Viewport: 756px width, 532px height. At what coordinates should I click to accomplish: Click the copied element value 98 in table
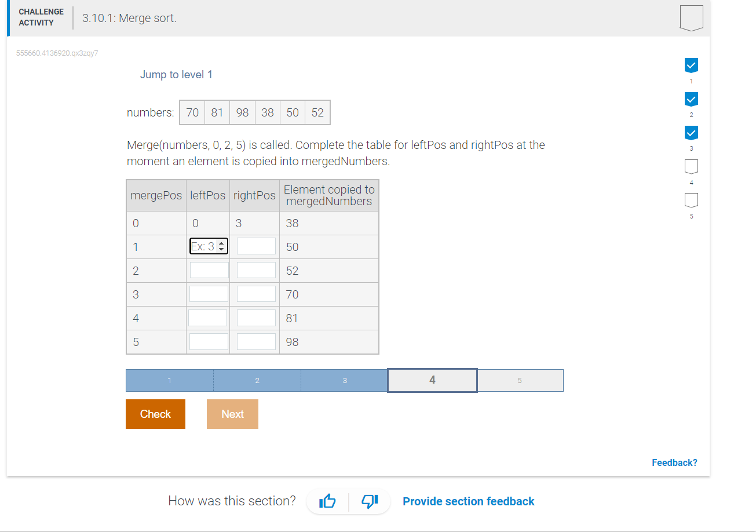coord(293,342)
